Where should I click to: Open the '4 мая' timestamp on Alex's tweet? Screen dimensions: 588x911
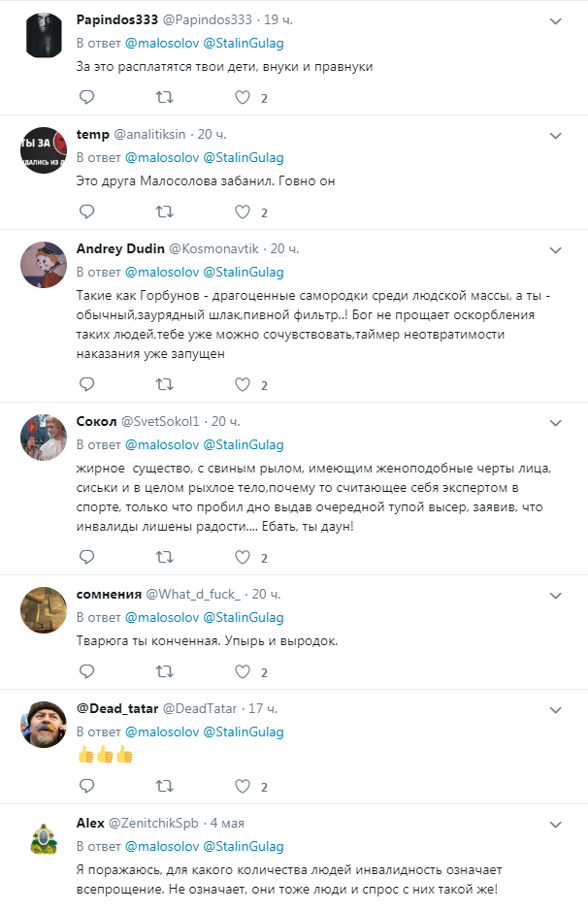click(x=226, y=823)
